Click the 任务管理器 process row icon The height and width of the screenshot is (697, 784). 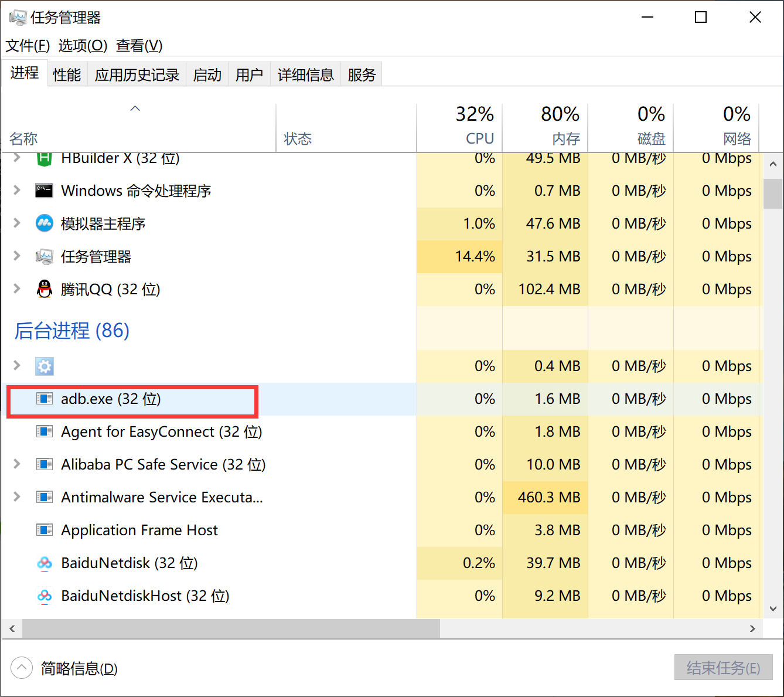[45, 256]
